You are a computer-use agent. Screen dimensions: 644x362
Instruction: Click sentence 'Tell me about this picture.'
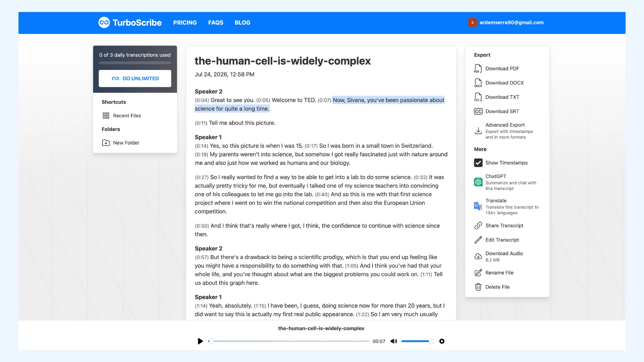point(242,123)
